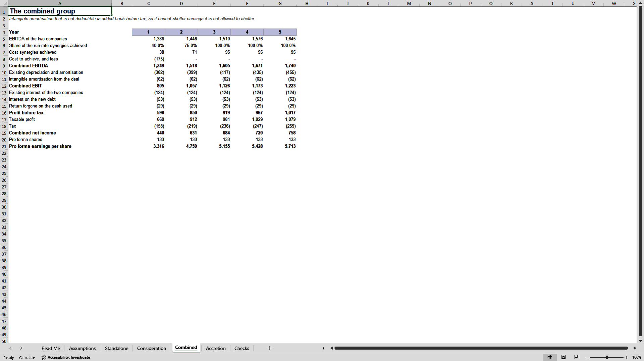Select column C header

[x=148, y=3]
